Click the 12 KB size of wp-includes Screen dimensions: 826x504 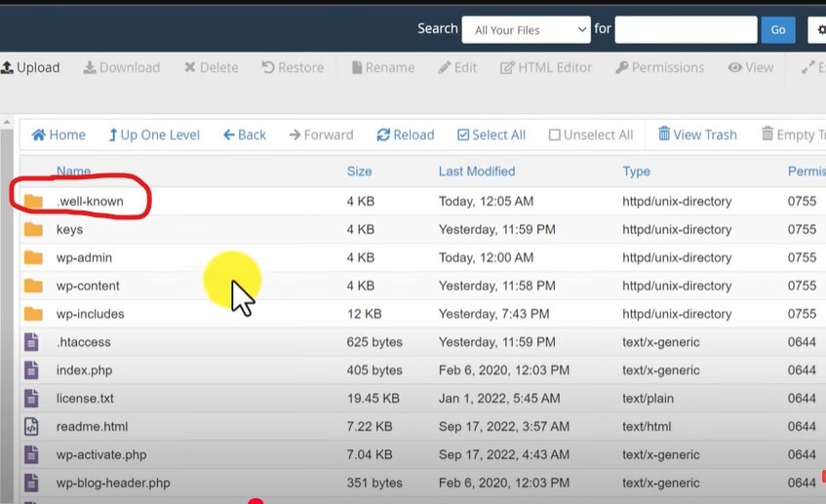364,314
